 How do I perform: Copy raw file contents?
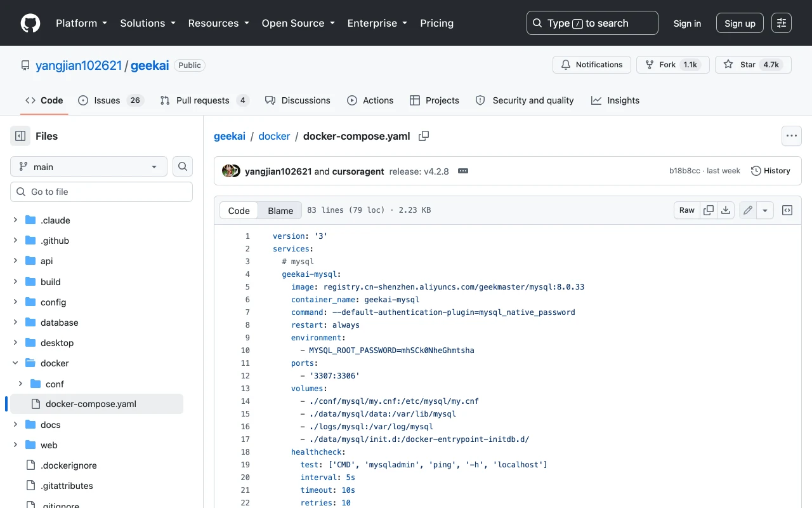(709, 210)
